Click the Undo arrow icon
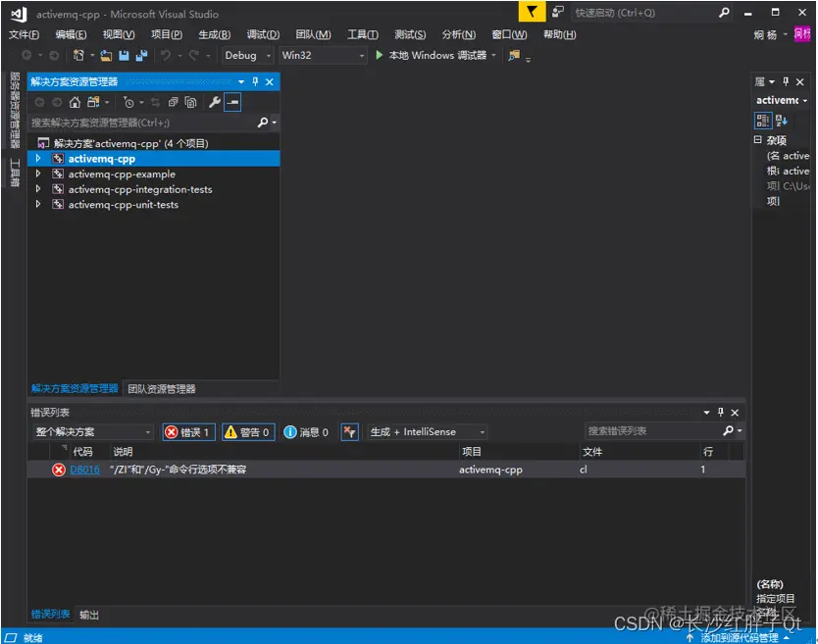The height and width of the screenshot is (644, 818). coord(166,55)
